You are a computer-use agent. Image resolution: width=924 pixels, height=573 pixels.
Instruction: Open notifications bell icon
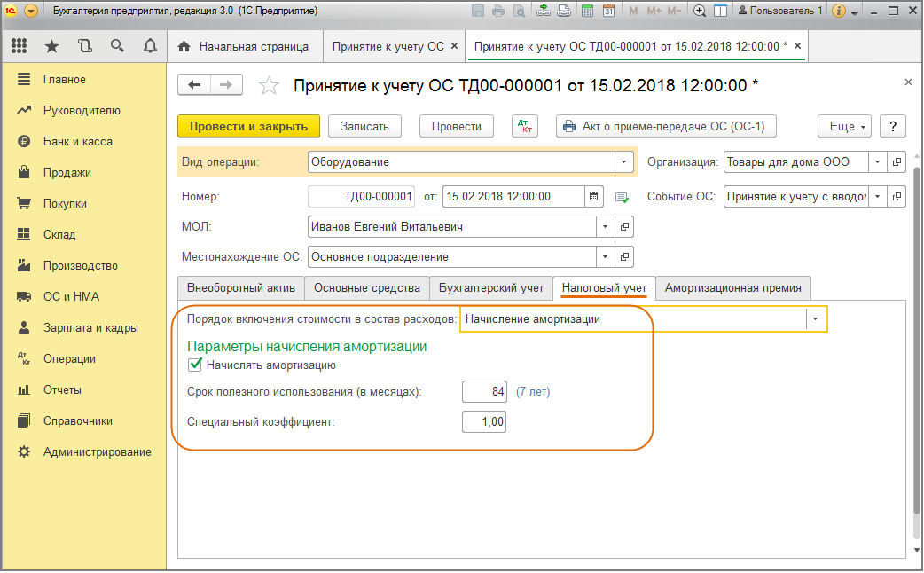click(x=150, y=46)
